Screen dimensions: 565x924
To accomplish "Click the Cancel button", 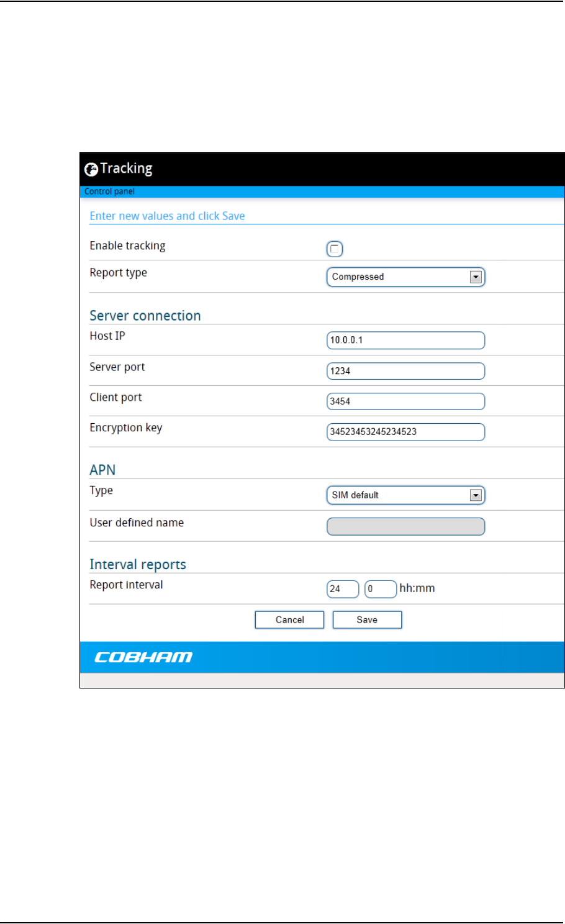I will point(289,620).
